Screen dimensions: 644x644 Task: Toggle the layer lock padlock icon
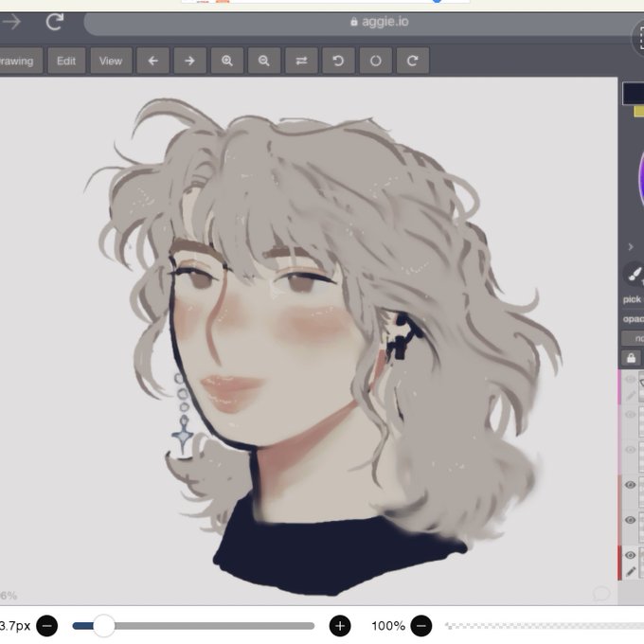click(x=632, y=358)
